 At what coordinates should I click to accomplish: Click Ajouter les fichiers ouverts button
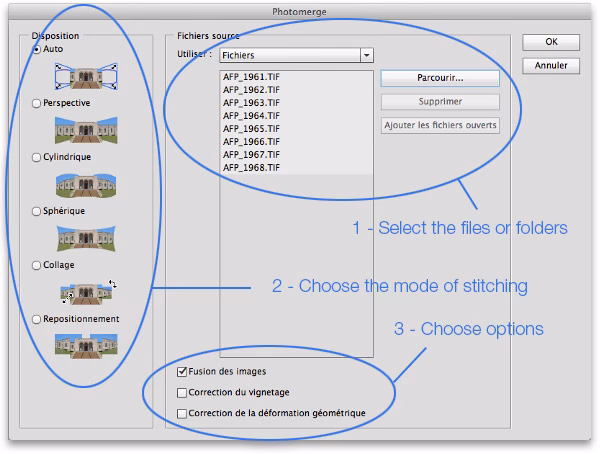(x=440, y=125)
